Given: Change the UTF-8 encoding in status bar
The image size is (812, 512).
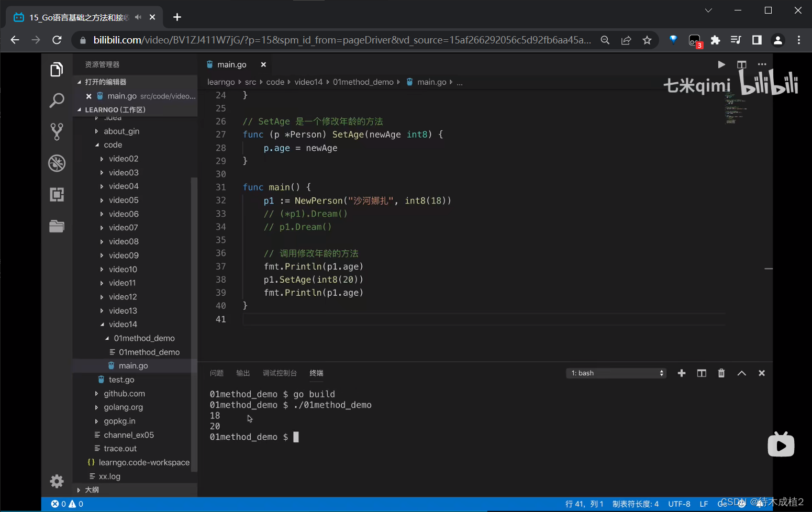Looking at the screenshot, I should [679, 504].
